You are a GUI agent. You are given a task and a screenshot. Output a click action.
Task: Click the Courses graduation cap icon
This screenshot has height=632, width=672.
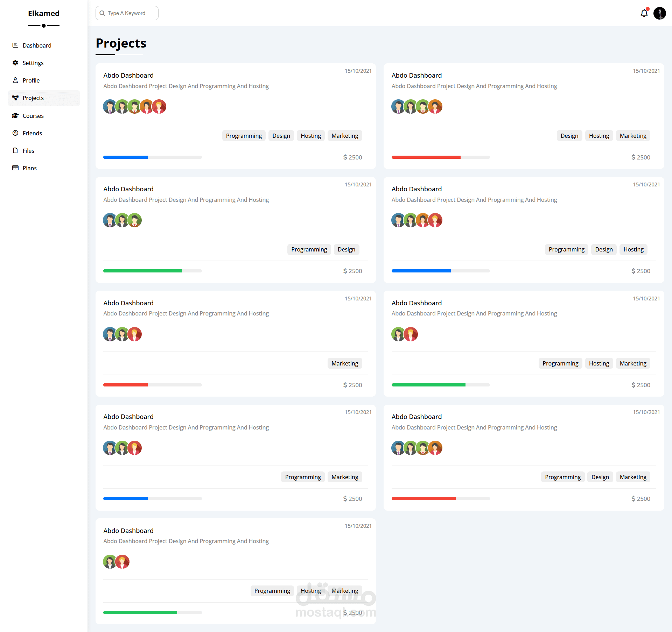click(x=15, y=115)
